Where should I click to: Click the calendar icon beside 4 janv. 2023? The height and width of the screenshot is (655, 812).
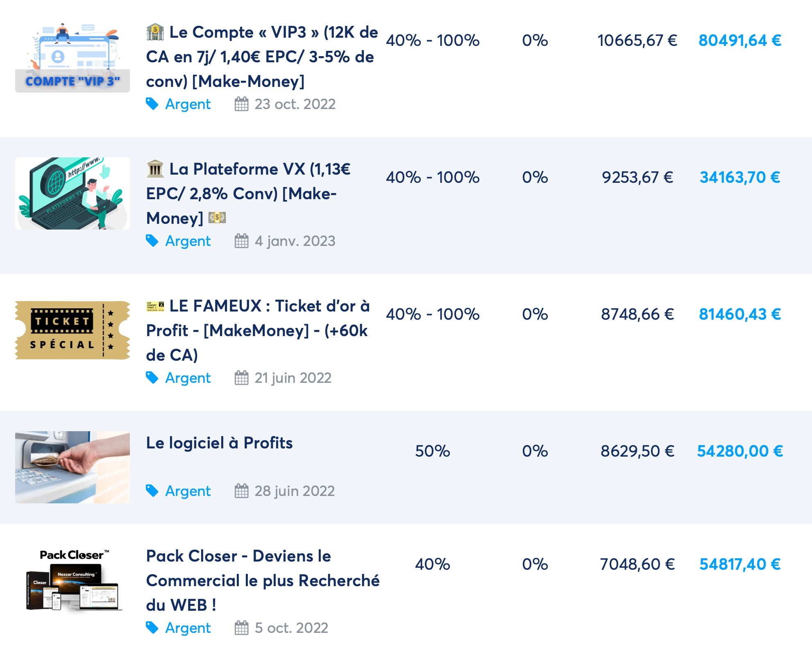(x=241, y=241)
